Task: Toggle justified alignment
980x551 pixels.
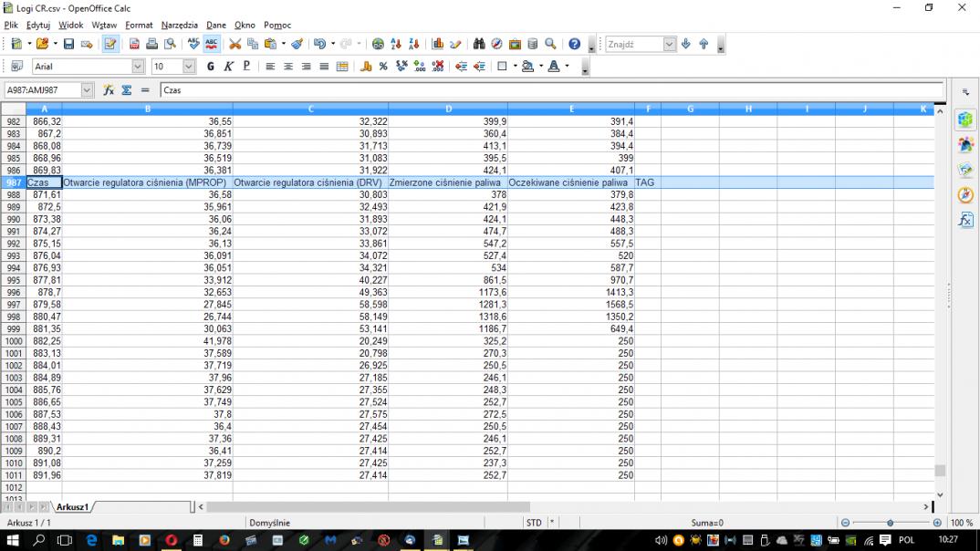Action: pyautogui.click(x=324, y=67)
